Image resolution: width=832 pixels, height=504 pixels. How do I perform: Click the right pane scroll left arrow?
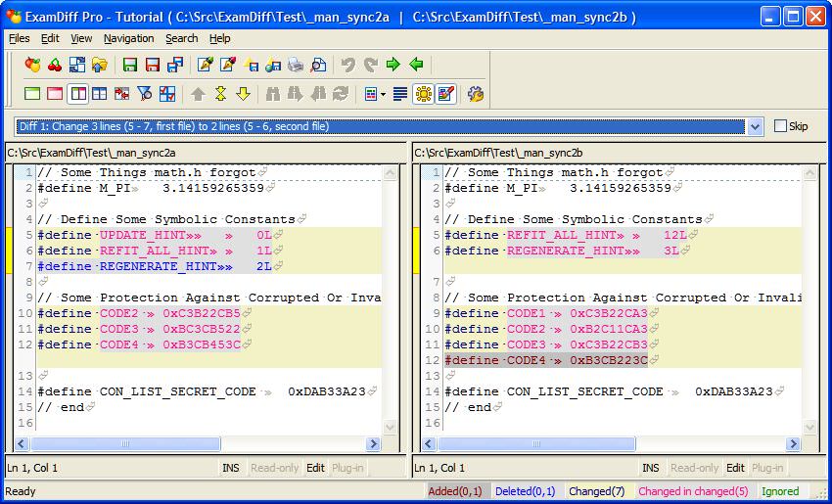(429, 443)
